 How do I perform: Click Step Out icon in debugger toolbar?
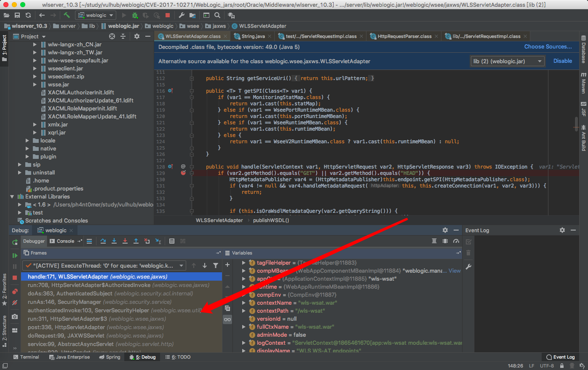click(136, 241)
